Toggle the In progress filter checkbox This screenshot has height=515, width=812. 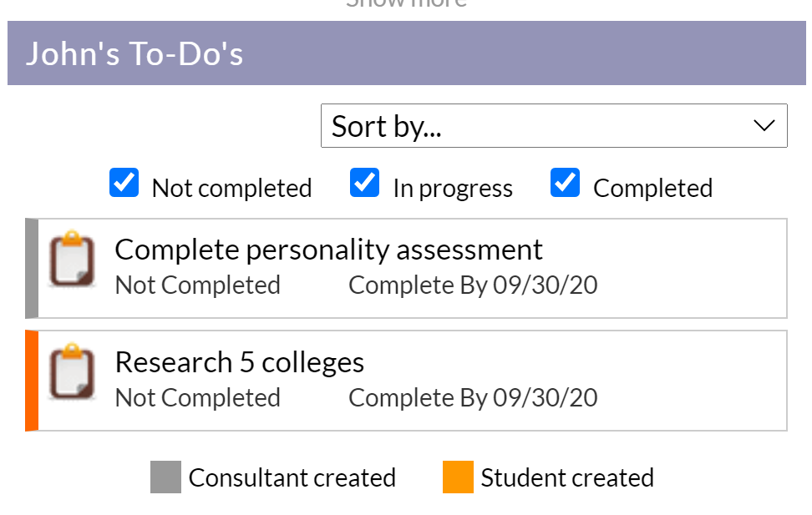point(364,183)
